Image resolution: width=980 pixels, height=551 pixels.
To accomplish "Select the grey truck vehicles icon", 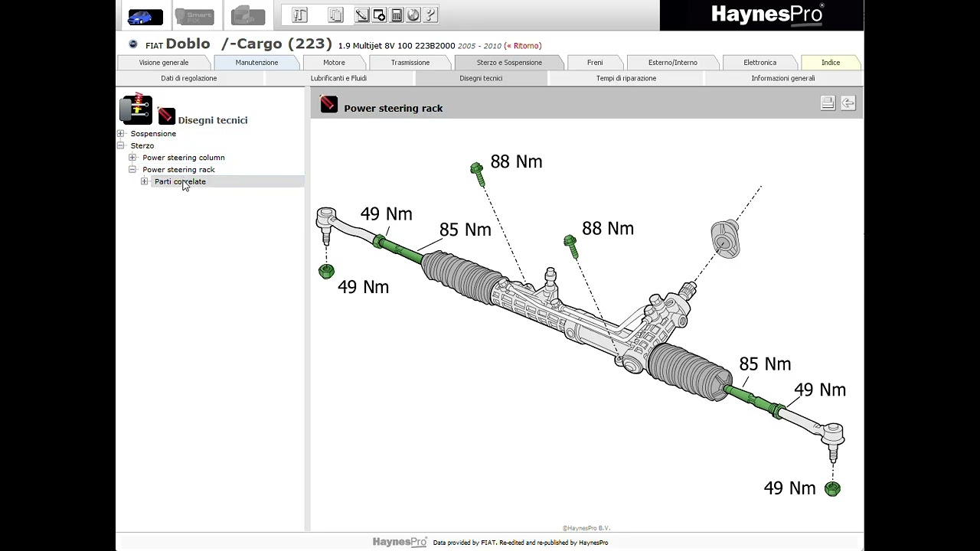I will click(x=248, y=17).
